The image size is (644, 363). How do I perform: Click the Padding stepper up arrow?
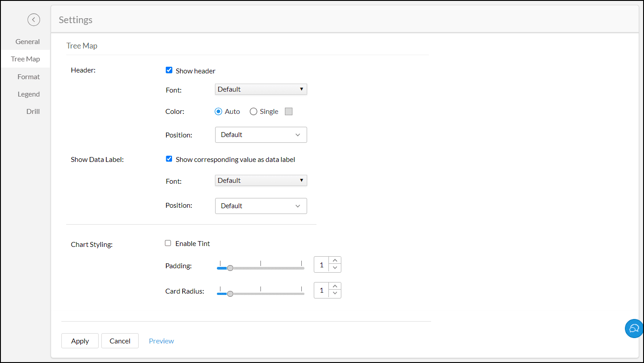click(x=335, y=261)
